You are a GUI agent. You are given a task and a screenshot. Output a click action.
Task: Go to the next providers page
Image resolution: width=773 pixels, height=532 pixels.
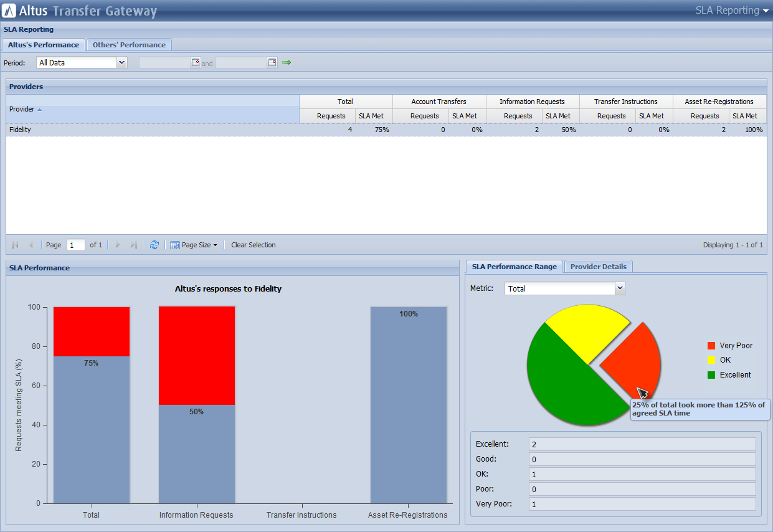(118, 245)
